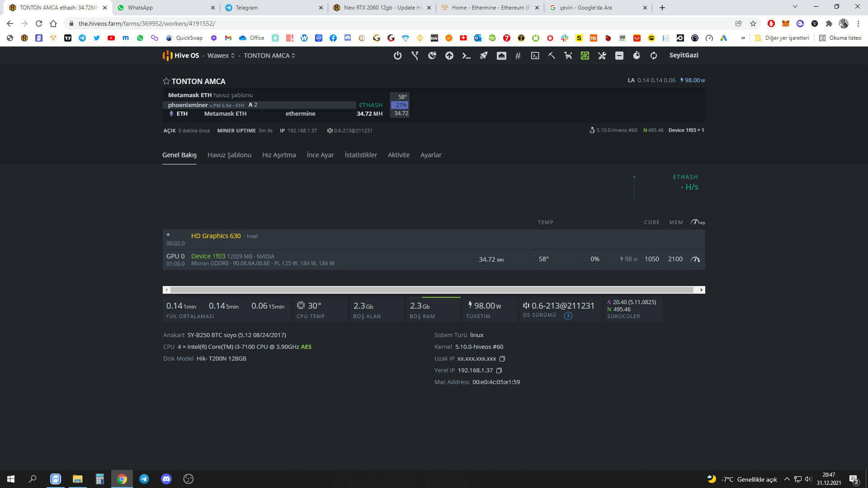Open the İstatistikler tab

pos(360,155)
